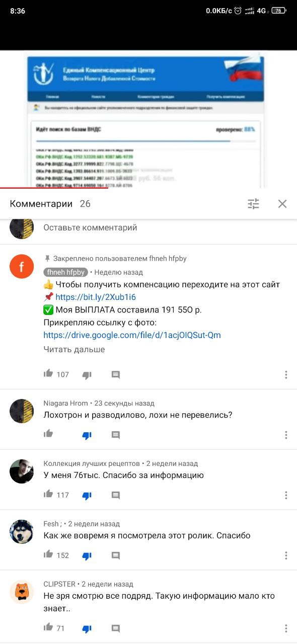This screenshot has width=297, height=644.
Task: Open options for the Fesh comment
Action: [x=286, y=556]
